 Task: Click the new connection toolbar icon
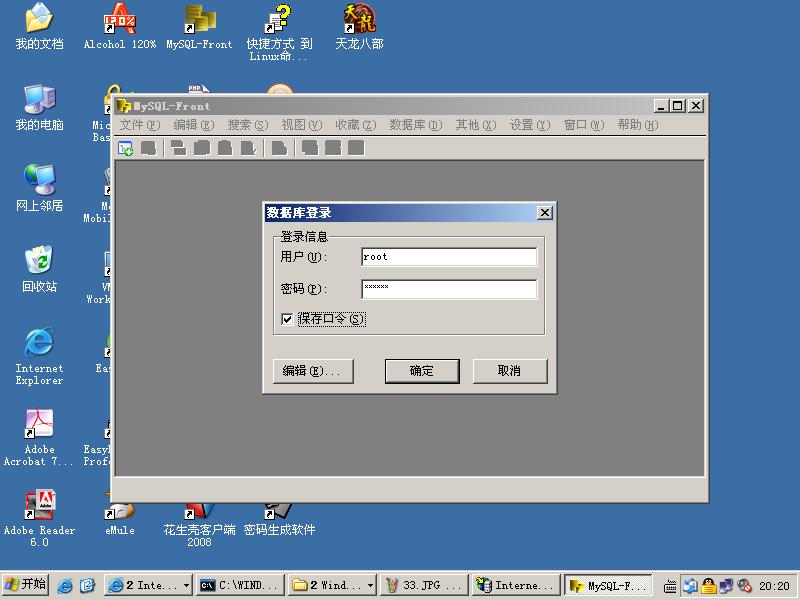click(123, 147)
